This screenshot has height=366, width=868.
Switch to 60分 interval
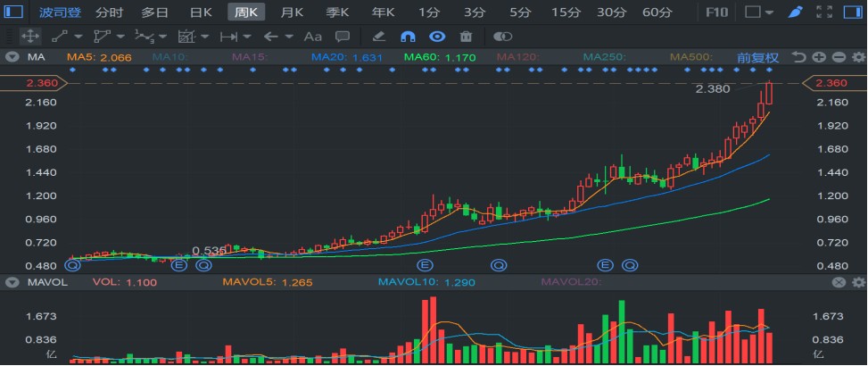click(657, 12)
